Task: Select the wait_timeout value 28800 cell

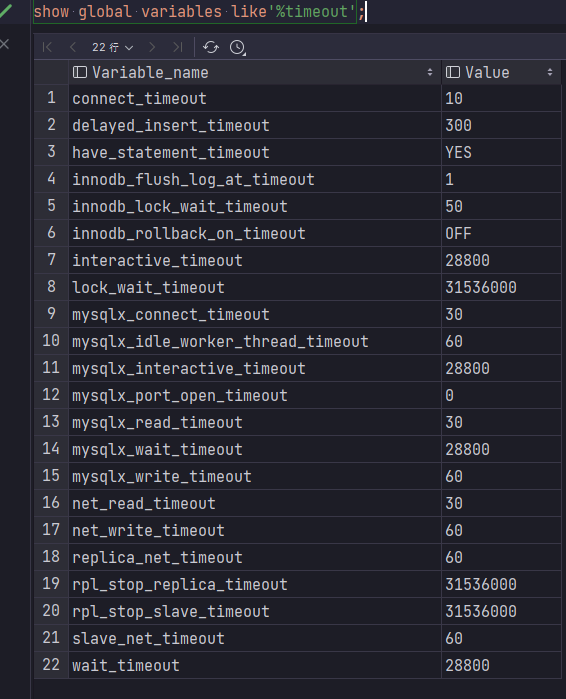Action: click(x=501, y=665)
